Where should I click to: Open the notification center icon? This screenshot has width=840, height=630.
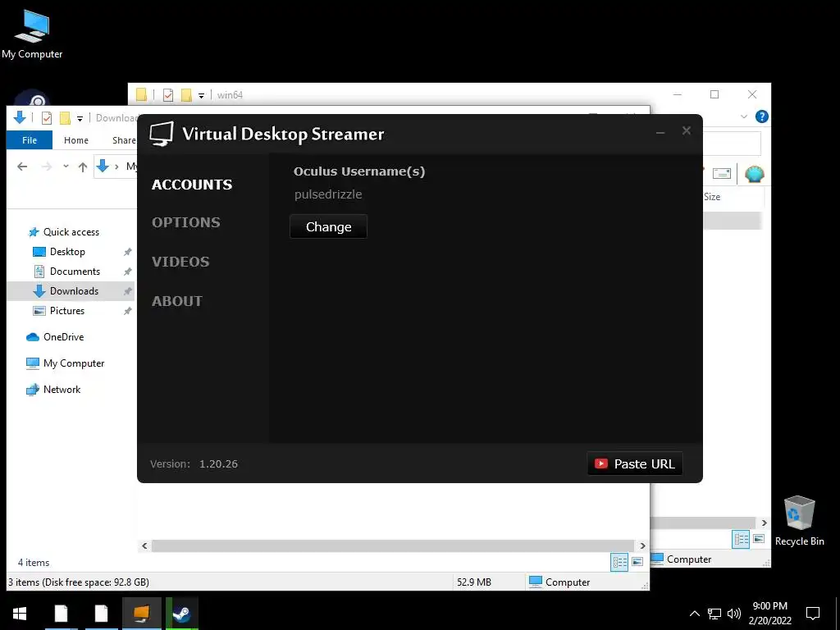pos(813,614)
